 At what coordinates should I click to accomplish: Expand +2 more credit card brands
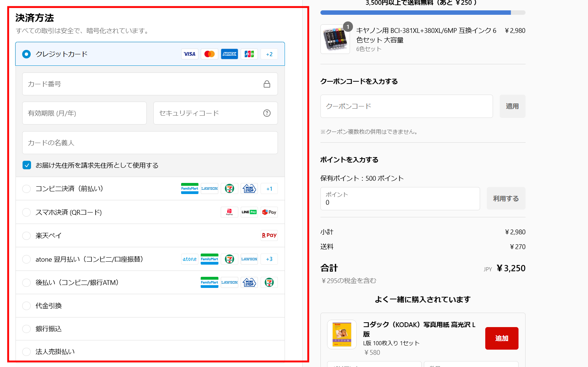click(x=269, y=54)
